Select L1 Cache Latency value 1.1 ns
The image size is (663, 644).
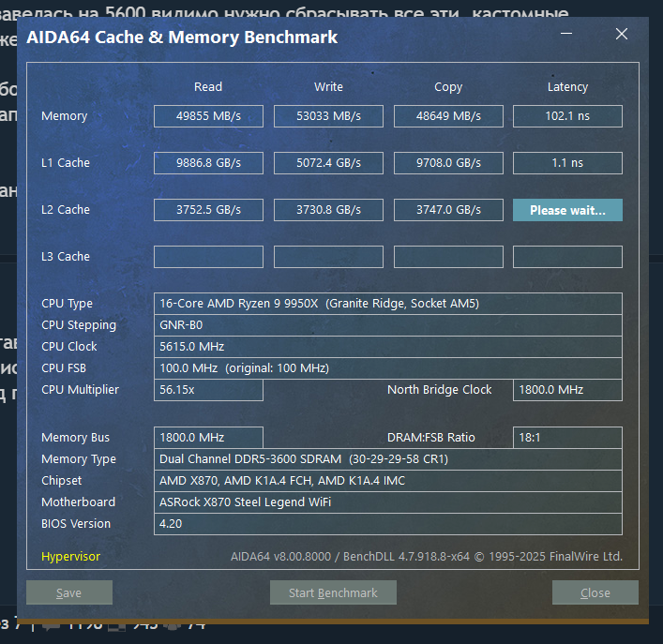(567, 163)
